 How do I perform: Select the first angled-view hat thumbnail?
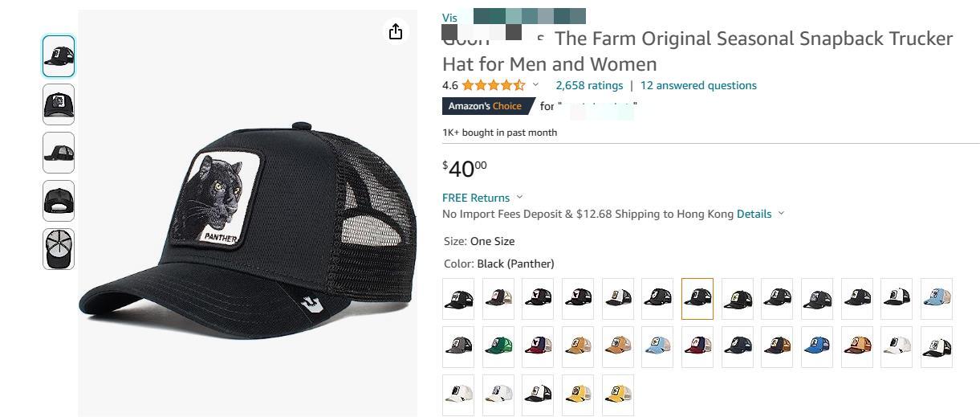click(59, 56)
